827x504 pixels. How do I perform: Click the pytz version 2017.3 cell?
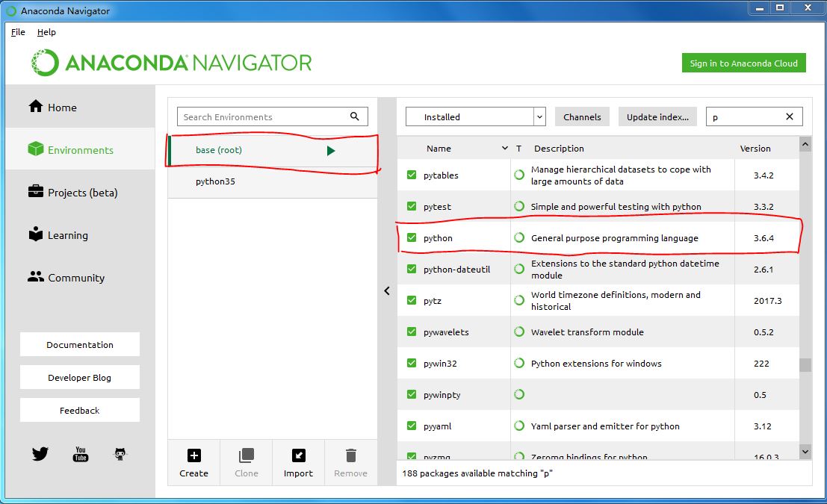point(767,300)
